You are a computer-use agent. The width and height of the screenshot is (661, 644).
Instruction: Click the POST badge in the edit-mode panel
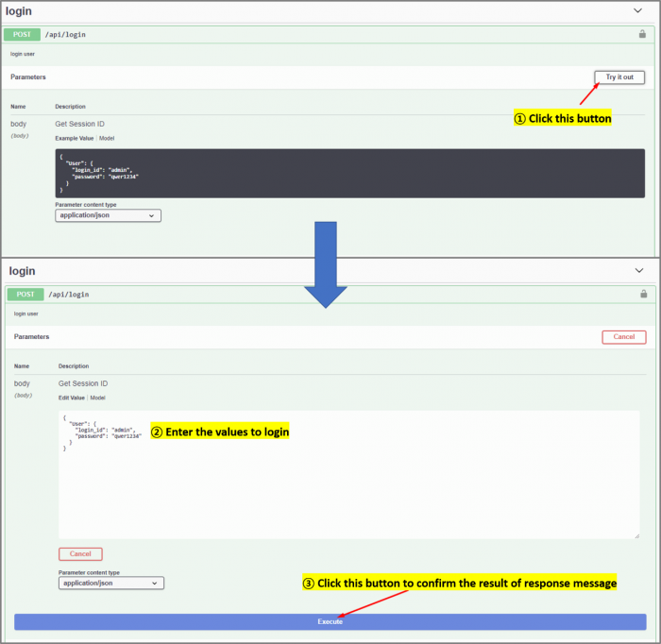(x=25, y=295)
